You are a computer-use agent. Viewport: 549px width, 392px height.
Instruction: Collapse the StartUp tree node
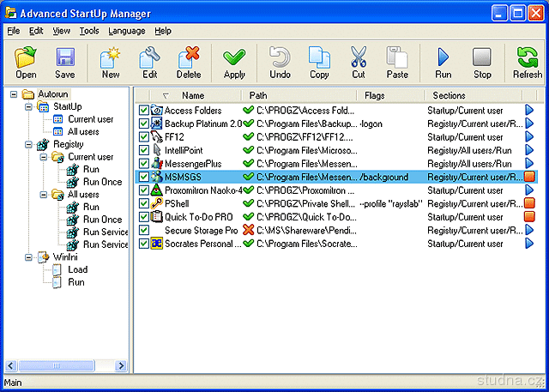coord(29,106)
